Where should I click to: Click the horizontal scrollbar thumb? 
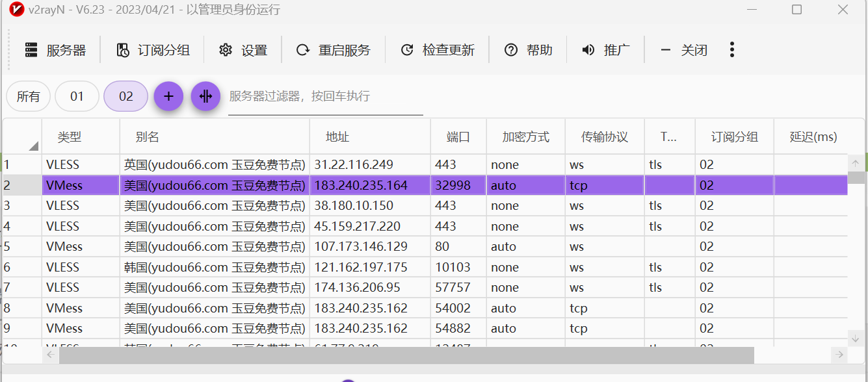click(x=406, y=355)
